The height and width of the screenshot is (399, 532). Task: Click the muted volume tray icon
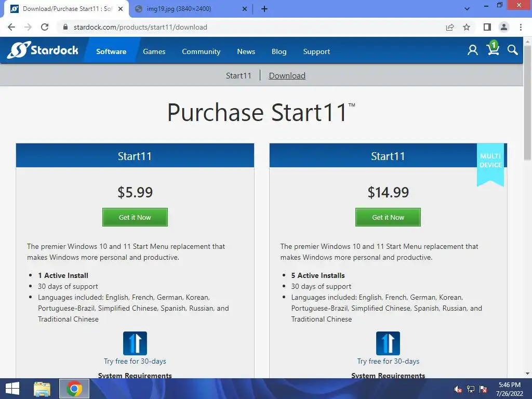point(458,389)
